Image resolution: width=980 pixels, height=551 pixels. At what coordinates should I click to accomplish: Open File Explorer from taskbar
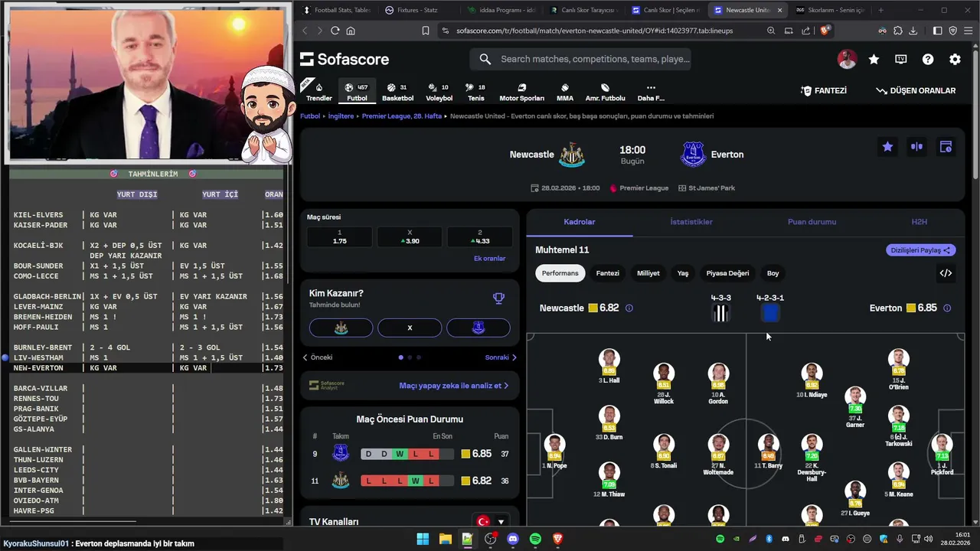coord(445,539)
